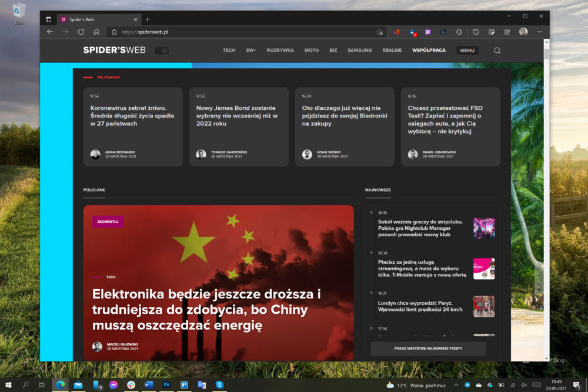Screen dimensions: 588x392
Task: Open the Nightclub Manager thumbnail
Action: pos(484,228)
